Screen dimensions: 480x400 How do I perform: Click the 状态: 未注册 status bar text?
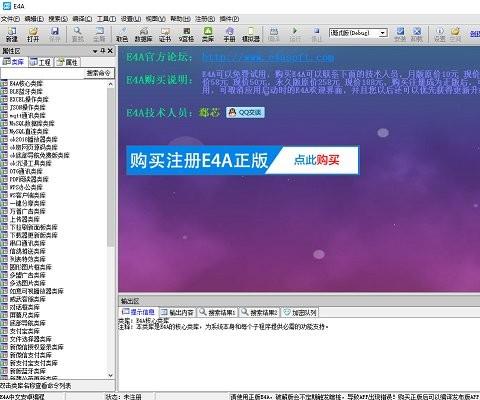pyautogui.click(x=123, y=397)
